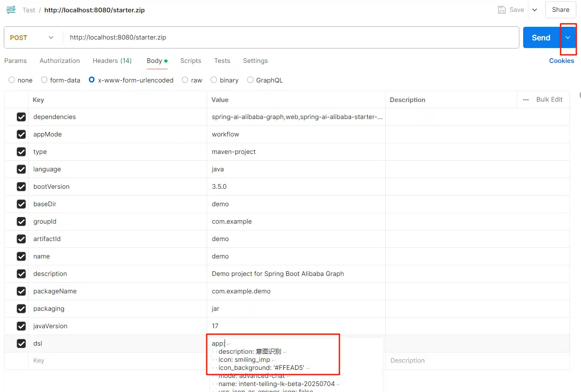This screenshot has height=392, width=581.
Task: Choose the form-data body option
Action: click(44, 80)
